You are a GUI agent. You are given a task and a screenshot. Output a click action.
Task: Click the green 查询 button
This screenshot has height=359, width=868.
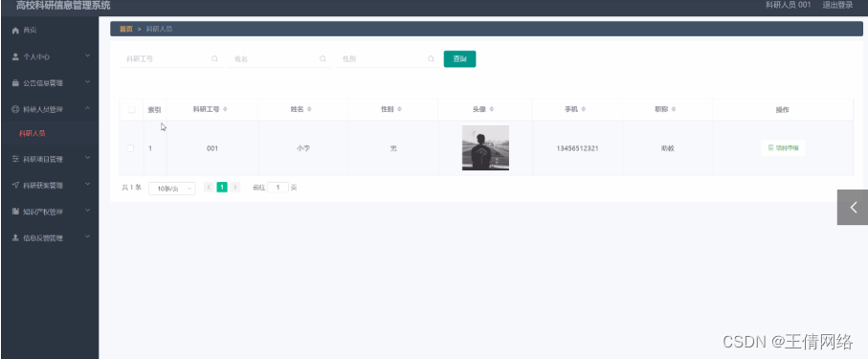(459, 58)
